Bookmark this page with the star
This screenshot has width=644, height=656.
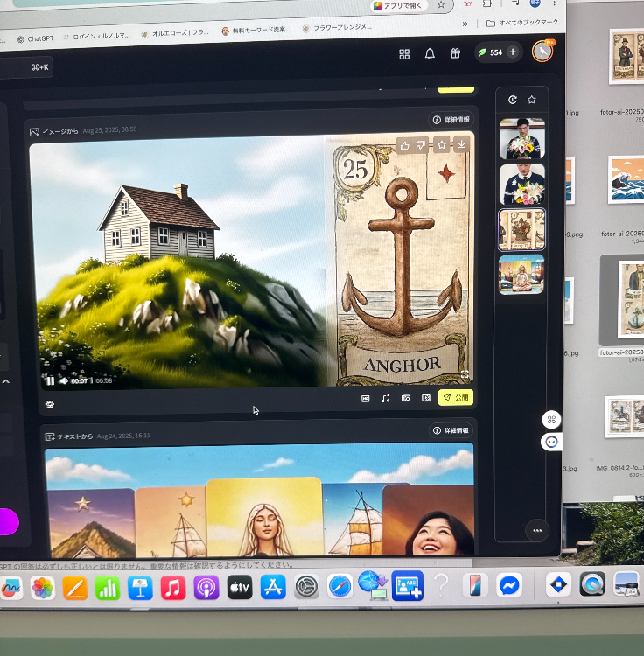441,5
